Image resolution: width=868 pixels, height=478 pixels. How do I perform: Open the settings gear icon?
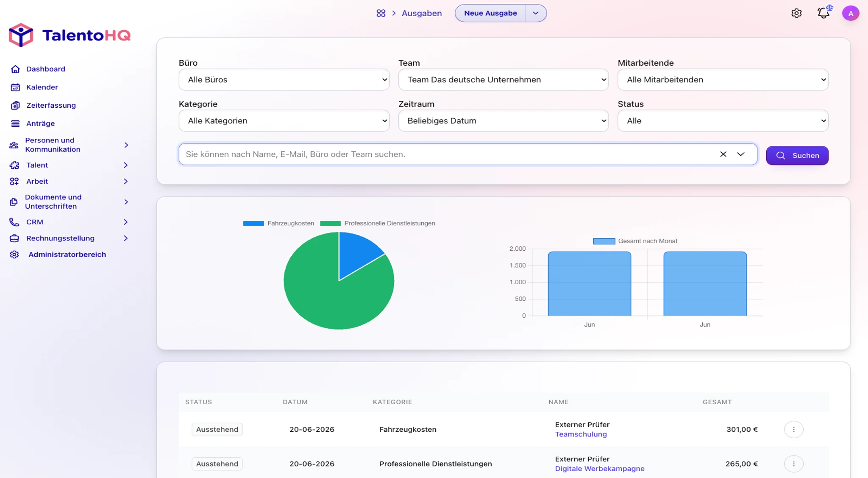click(x=796, y=13)
